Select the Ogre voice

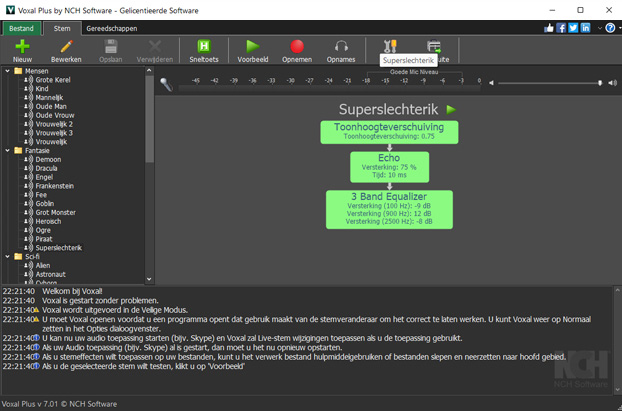43,230
